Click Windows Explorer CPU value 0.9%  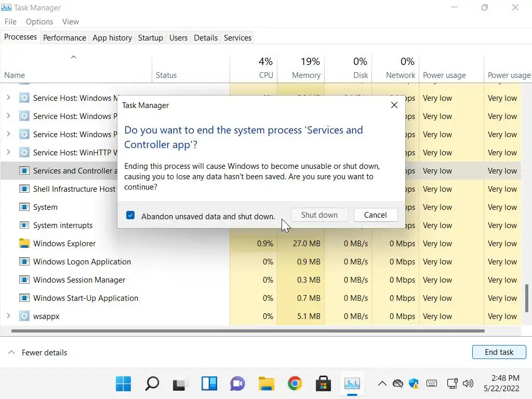point(265,244)
